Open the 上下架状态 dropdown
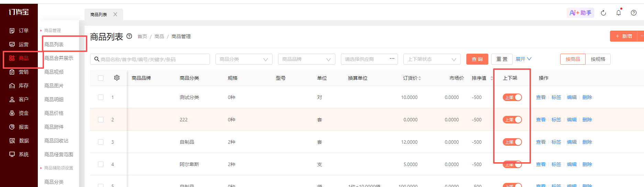The image size is (644, 187). (432, 59)
